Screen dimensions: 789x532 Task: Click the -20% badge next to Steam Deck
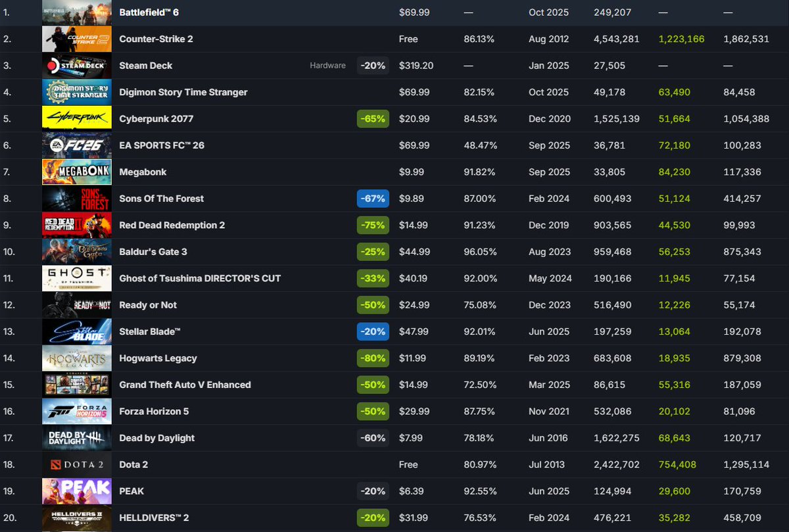[373, 65]
